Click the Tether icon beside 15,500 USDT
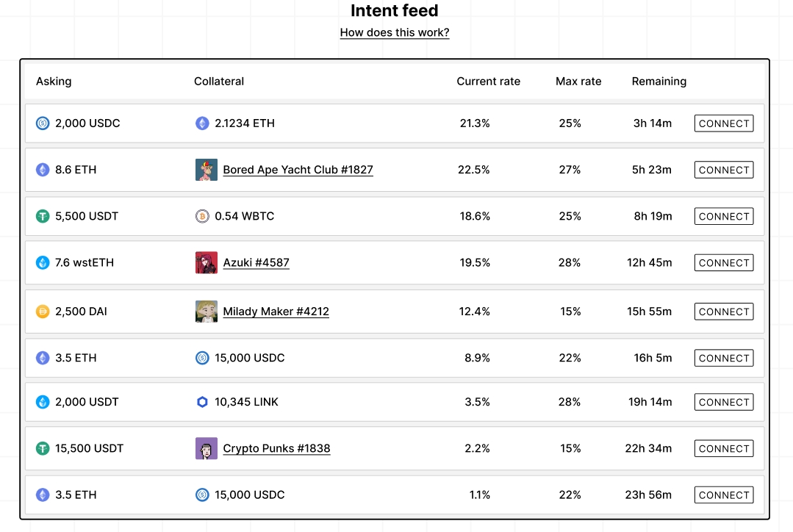This screenshot has height=532, width=793. pyautogui.click(x=43, y=448)
